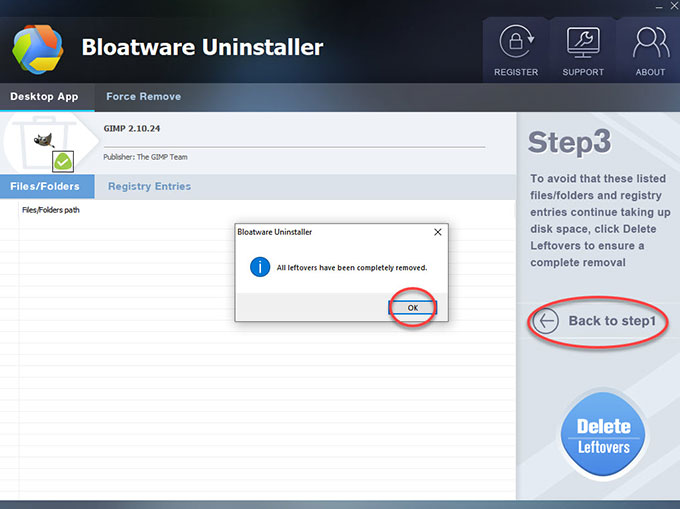This screenshot has height=509, width=680.
Task: Click Publisher: The GIMP Team text
Action: (x=145, y=157)
